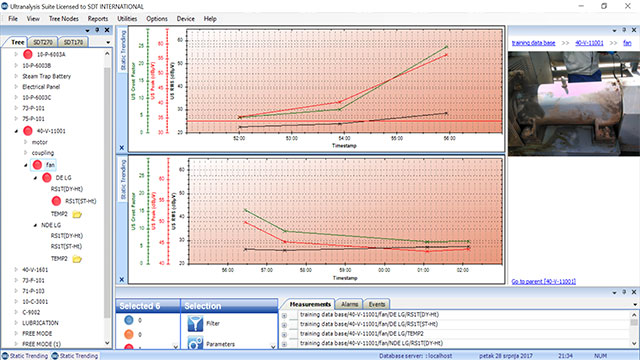This screenshot has height=360, width=640.
Task: Click the training data base breadcrumb link
Action: [533, 43]
